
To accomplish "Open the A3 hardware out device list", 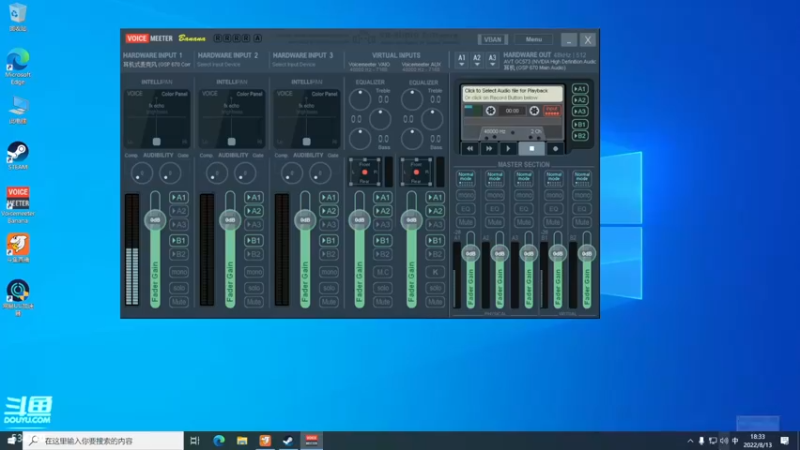I will coord(492,60).
